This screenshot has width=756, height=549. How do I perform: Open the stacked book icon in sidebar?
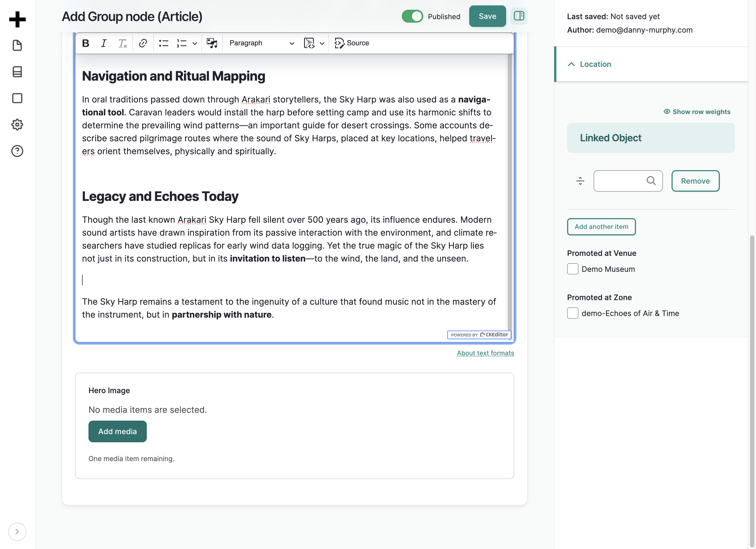coord(17,72)
